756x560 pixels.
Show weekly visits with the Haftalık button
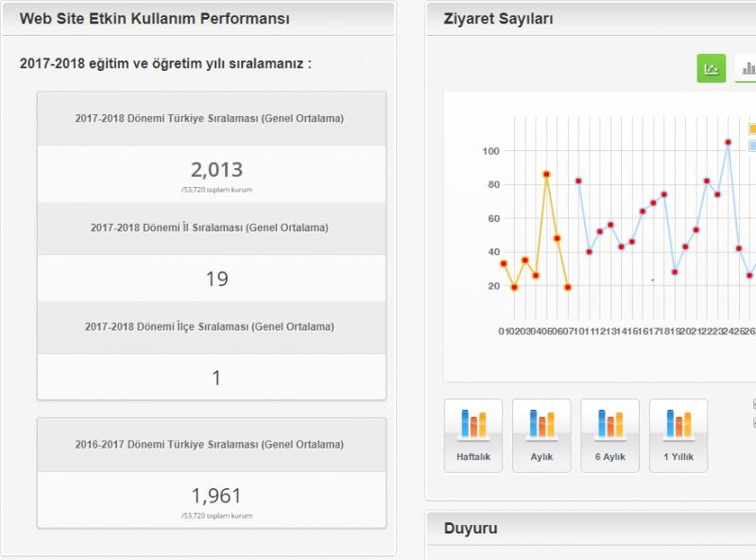(472, 435)
